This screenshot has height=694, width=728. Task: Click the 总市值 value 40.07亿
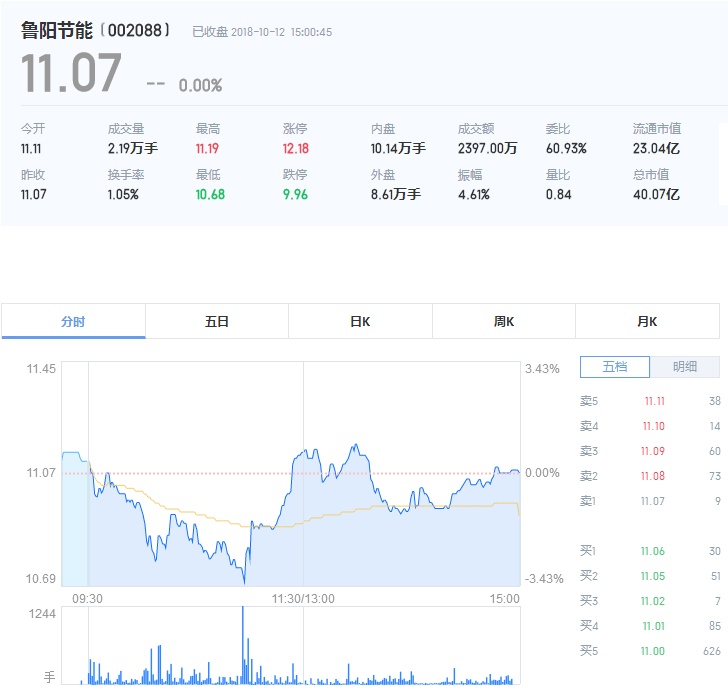click(656, 194)
